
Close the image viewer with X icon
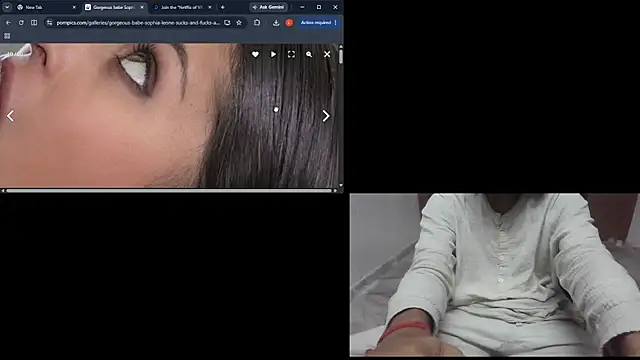(x=327, y=54)
